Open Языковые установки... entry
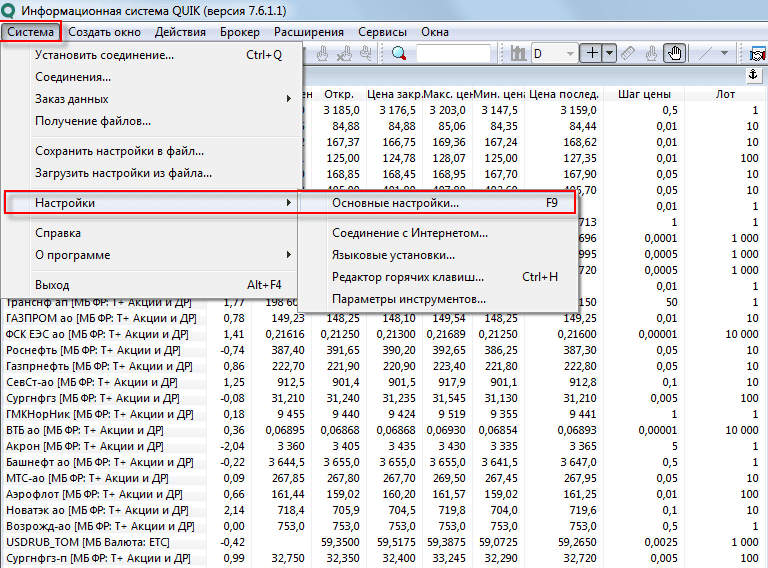 pos(437,255)
